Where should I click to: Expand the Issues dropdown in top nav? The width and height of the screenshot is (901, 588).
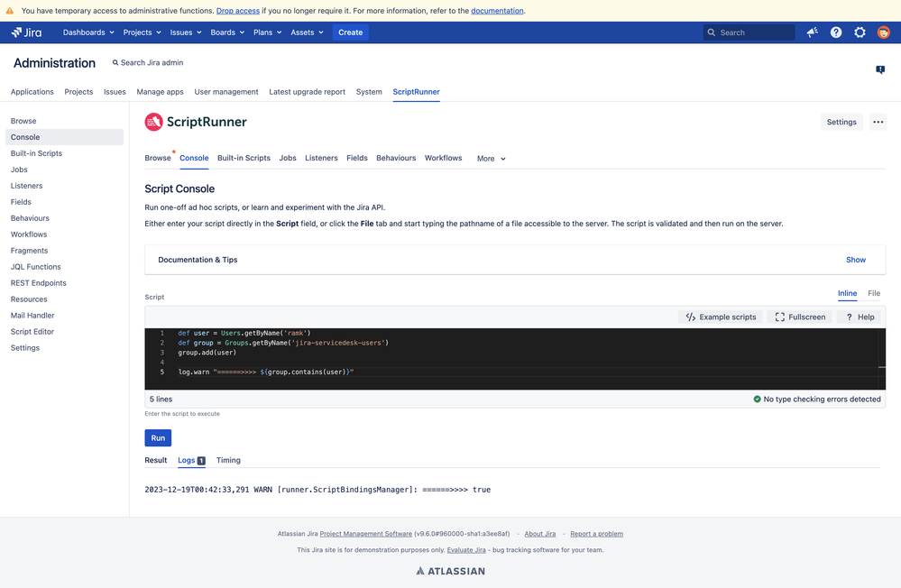click(186, 32)
